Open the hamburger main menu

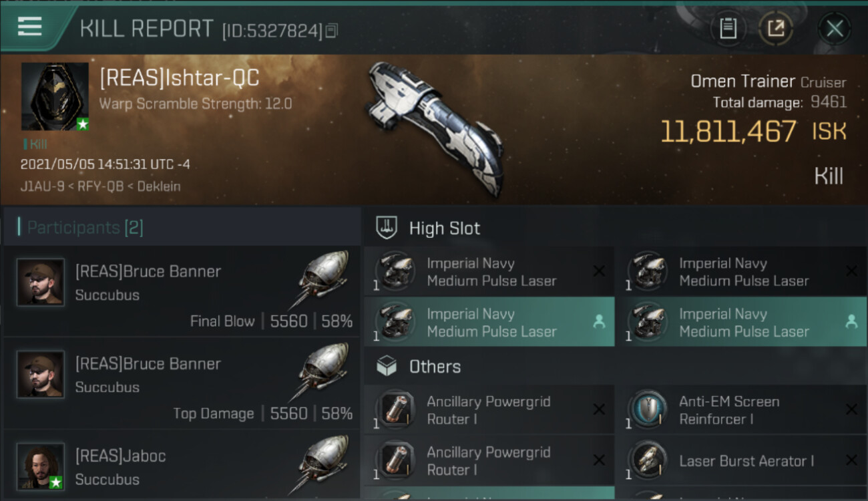click(x=30, y=27)
